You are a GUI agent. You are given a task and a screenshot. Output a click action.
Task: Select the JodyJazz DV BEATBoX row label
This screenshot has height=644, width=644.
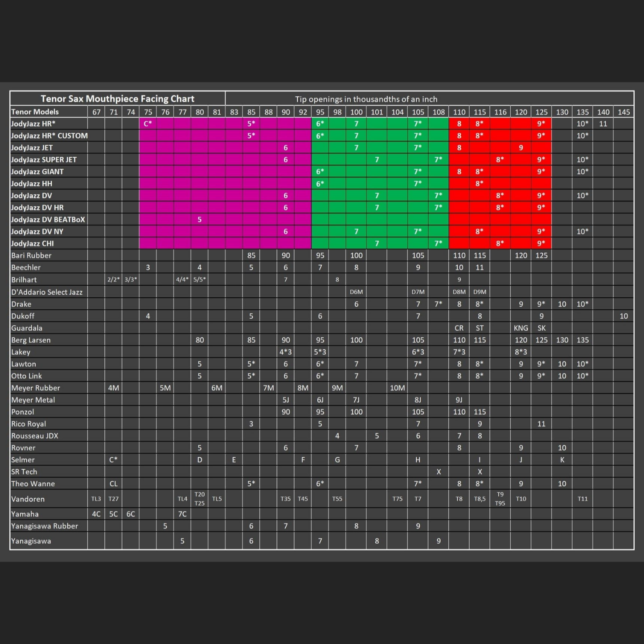point(48,219)
